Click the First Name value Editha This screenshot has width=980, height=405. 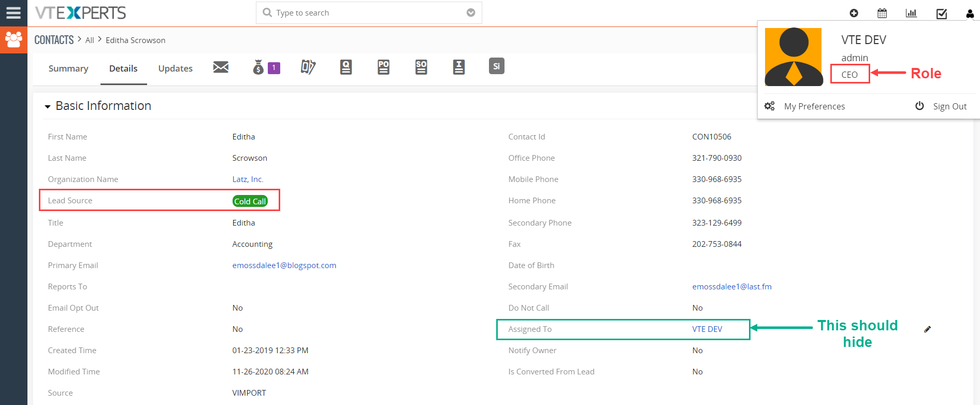[x=243, y=137]
